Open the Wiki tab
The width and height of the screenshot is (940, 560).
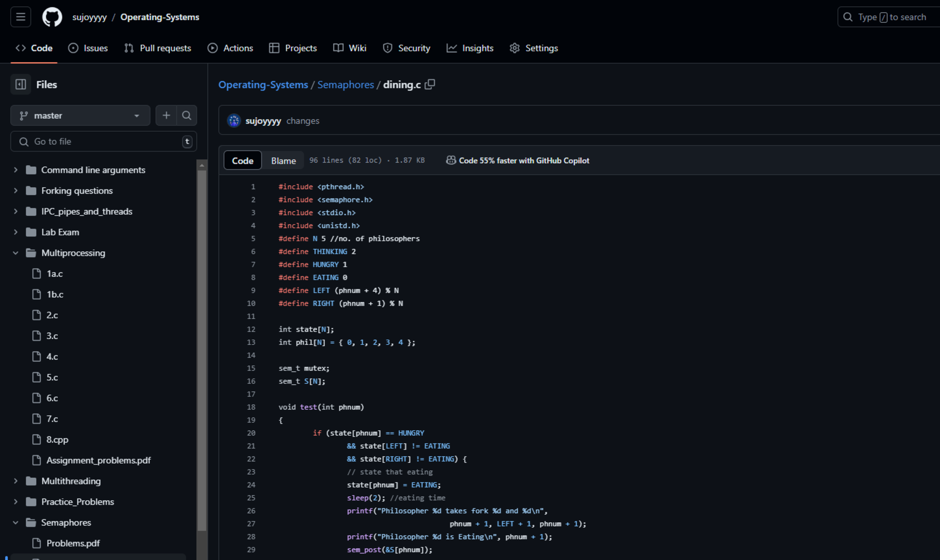[x=350, y=48]
